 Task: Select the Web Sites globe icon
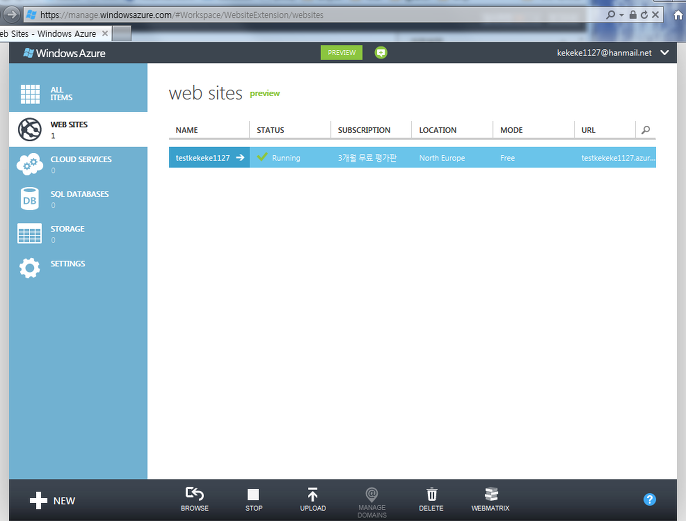(30, 129)
